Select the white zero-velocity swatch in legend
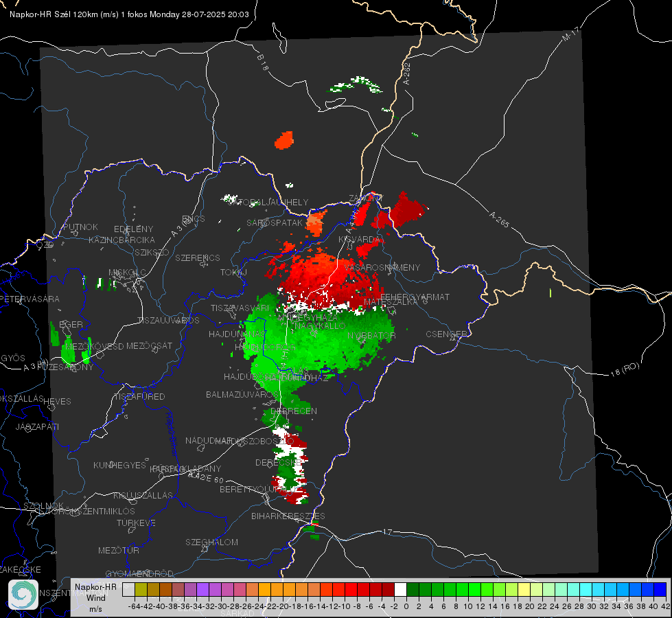This screenshot has width=672, height=618. click(x=400, y=589)
